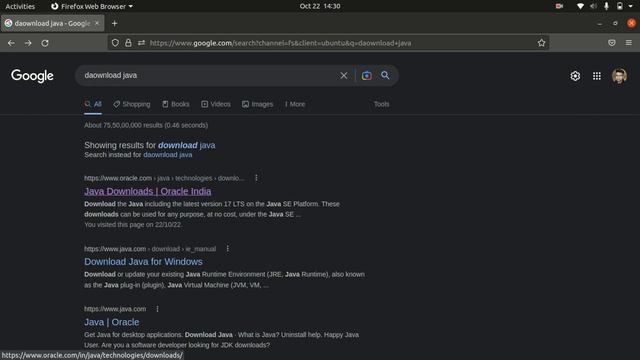
Task: Open a new browser tab
Action: point(115,23)
